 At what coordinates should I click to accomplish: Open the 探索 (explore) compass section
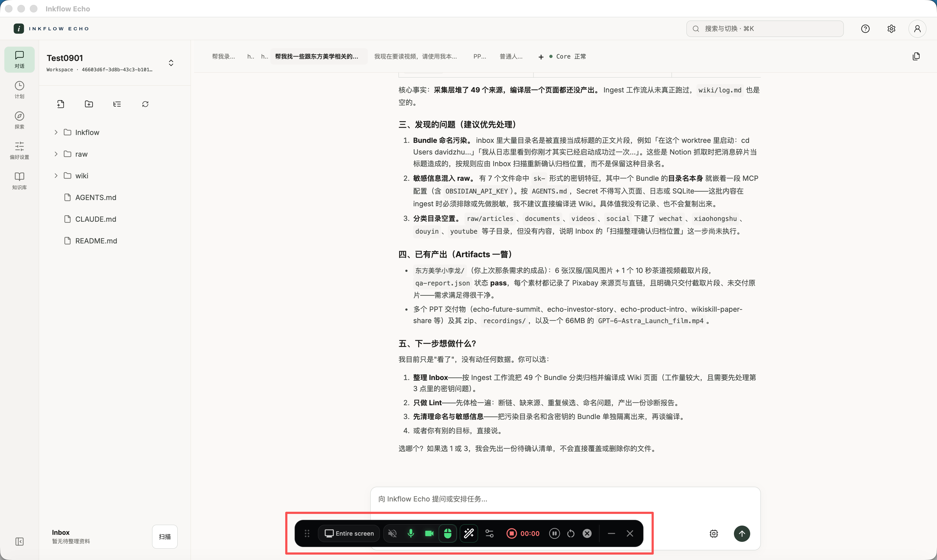coord(20,120)
